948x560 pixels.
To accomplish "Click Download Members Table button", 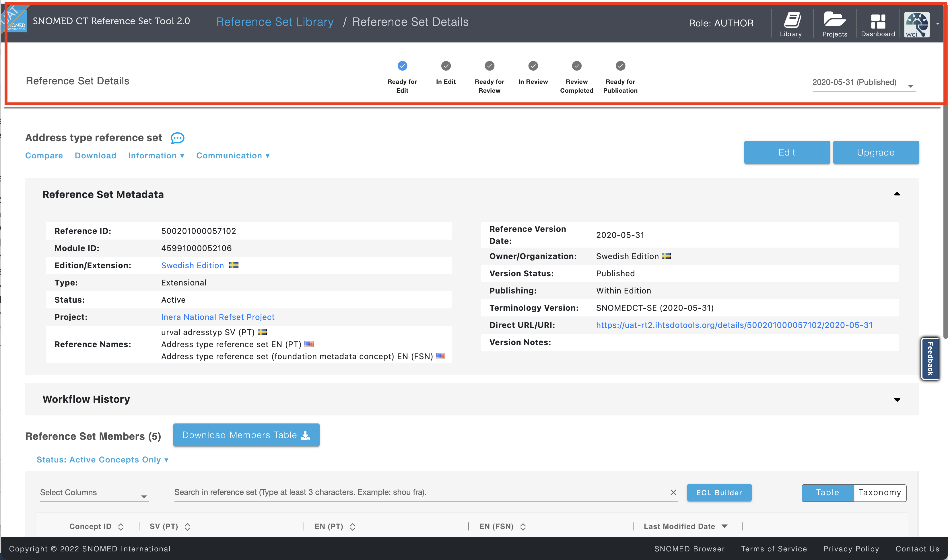I will (x=246, y=435).
